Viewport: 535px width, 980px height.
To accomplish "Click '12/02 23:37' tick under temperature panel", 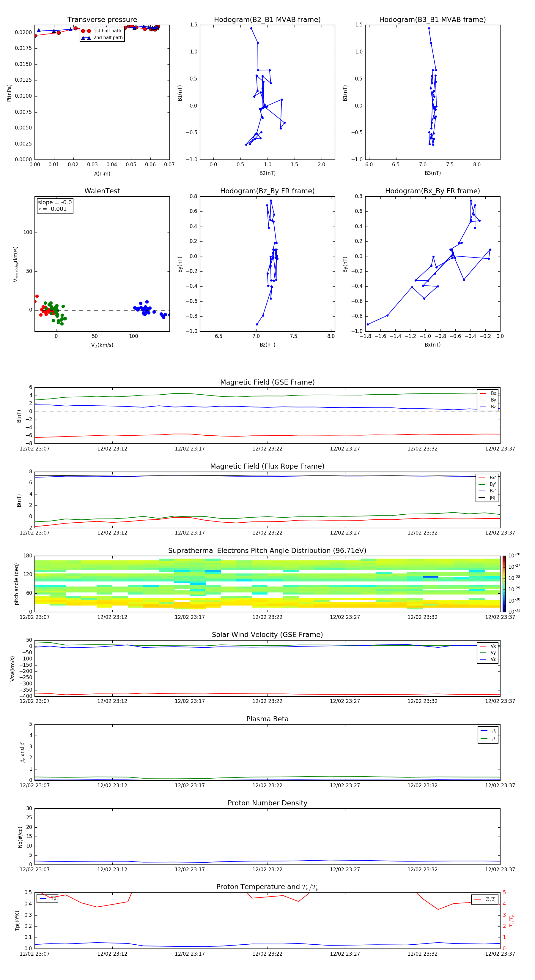I will 500,954.
